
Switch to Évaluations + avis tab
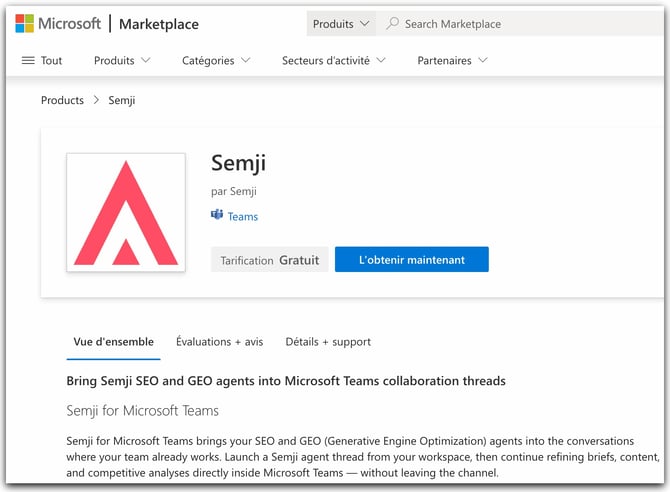(x=220, y=342)
